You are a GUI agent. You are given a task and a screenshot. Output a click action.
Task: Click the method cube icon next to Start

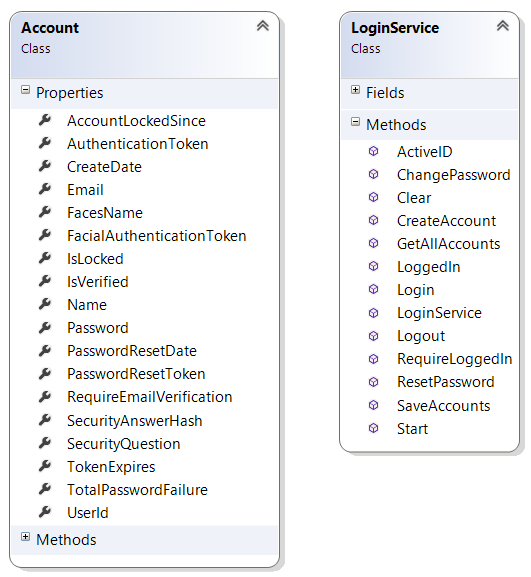click(x=374, y=428)
